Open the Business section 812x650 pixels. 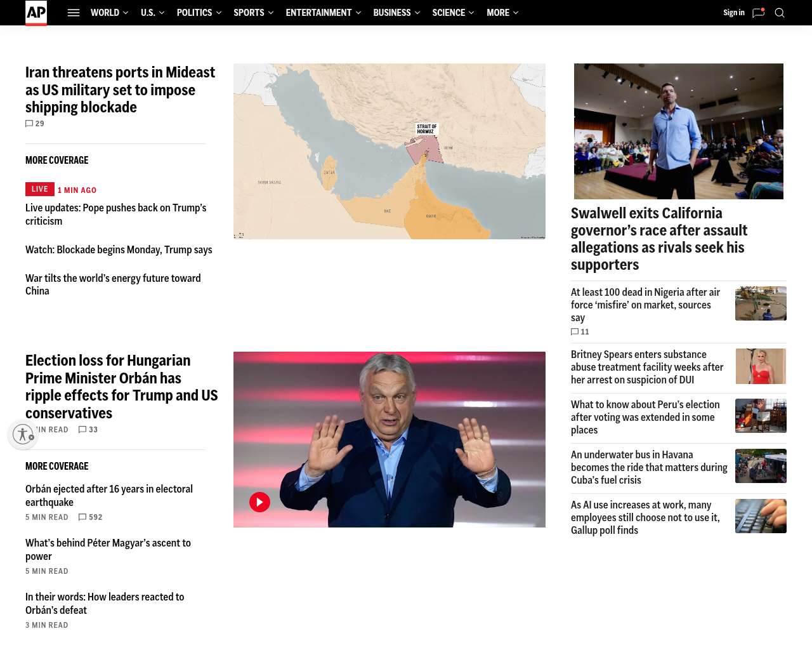click(391, 13)
